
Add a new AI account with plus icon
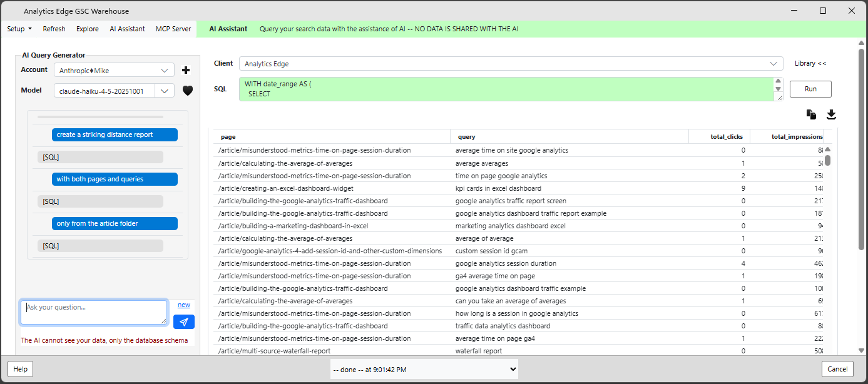pos(186,71)
